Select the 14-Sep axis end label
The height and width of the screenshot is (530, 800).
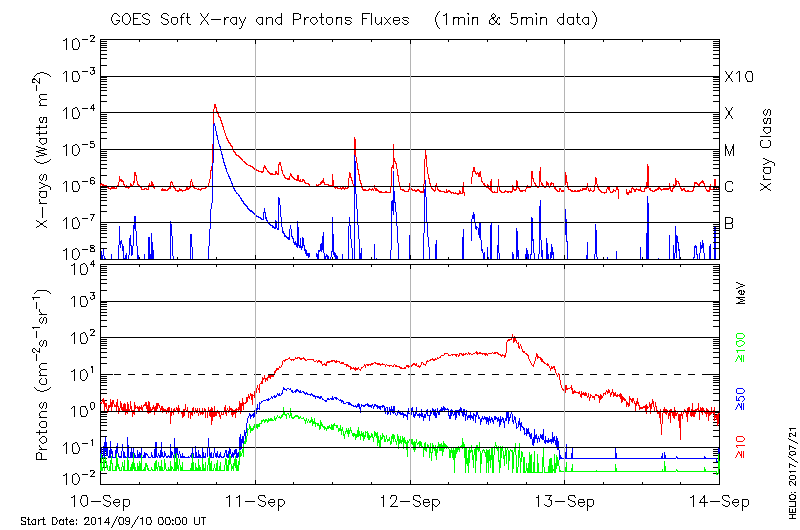[x=719, y=500]
